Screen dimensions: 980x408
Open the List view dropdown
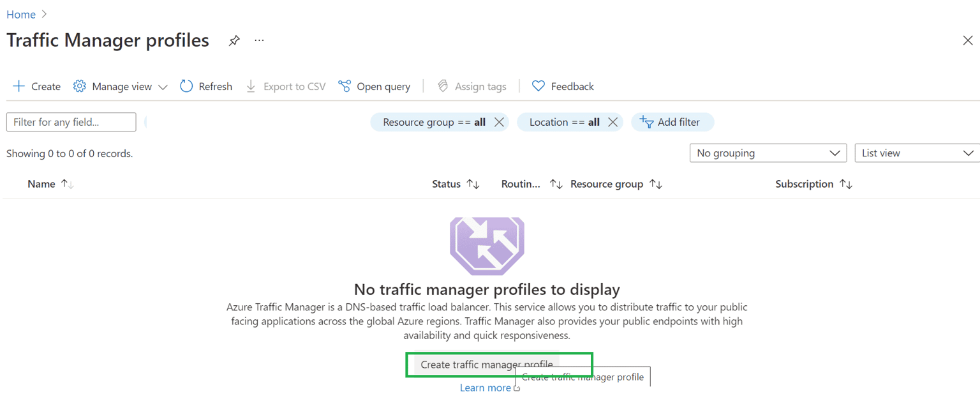917,153
